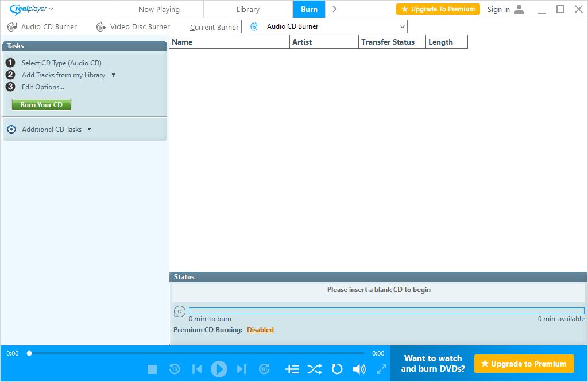Rewind 10 seconds
Viewport: 588px width, 382px height.
[175, 369]
